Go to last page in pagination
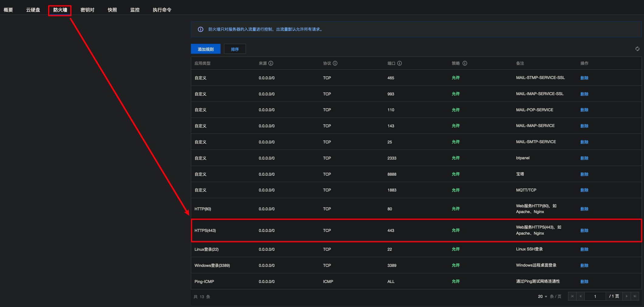This screenshot has height=307, width=644. point(635,296)
